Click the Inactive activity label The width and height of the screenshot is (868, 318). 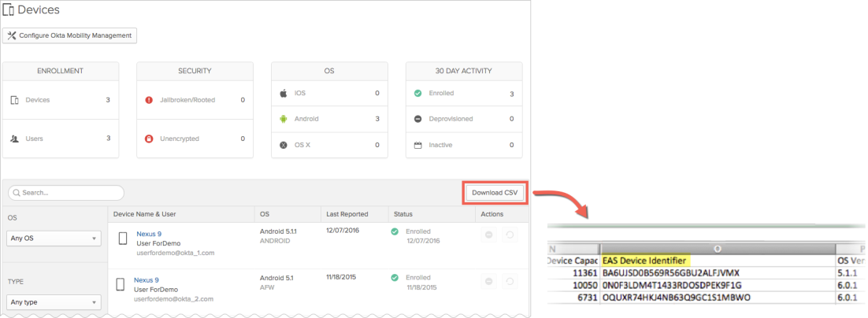[440, 145]
